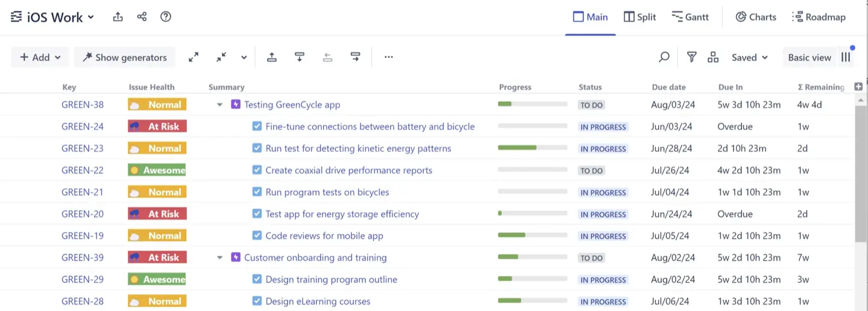Viewport: 868px width, 311px height.
Task: Click the share structure icon
Action: (142, 17)
